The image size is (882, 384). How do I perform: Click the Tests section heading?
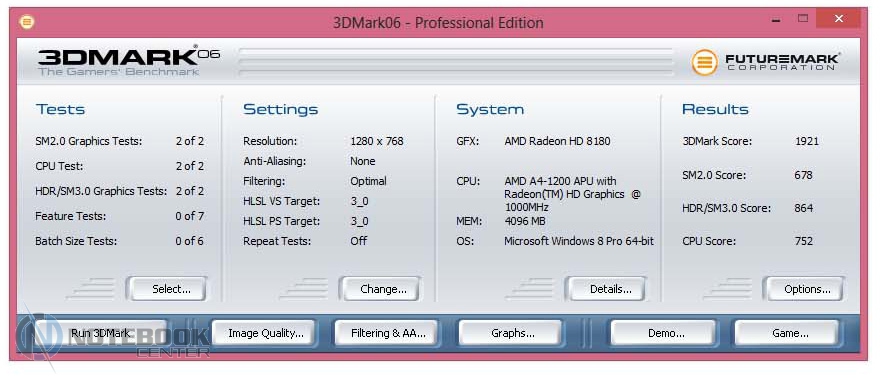(60, 109)
